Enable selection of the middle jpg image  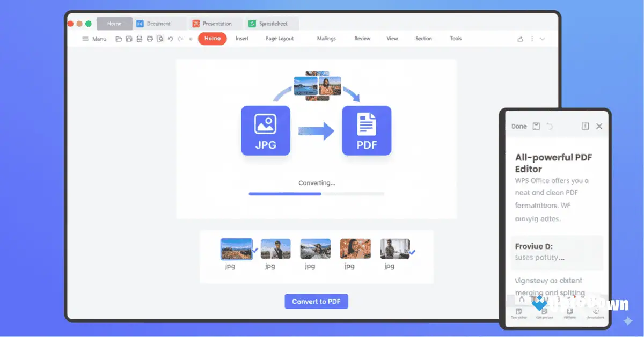point(315,248)
